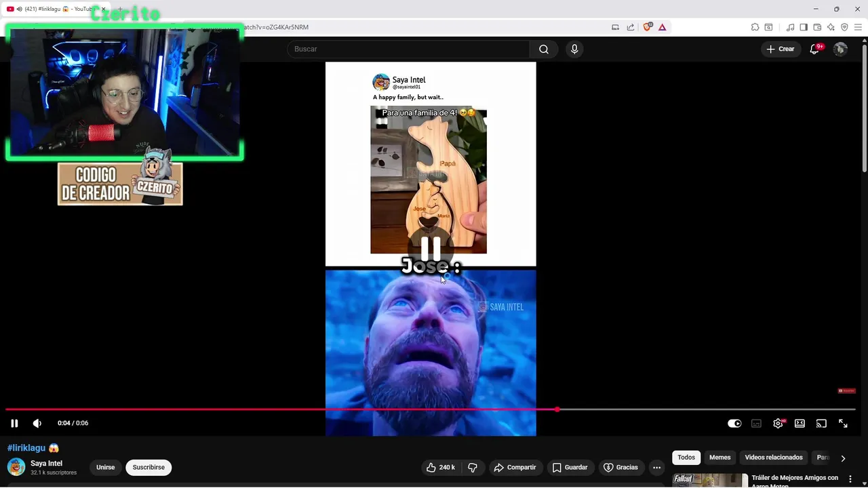Click the browser address bar URL
This screenshot has width=868, height=488.
tap(275, 27)
